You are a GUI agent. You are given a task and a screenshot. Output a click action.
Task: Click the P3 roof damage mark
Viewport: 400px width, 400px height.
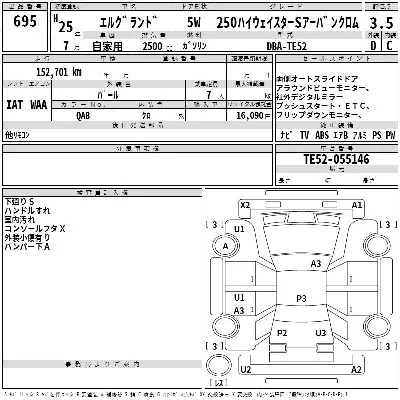tap(301, 298)
